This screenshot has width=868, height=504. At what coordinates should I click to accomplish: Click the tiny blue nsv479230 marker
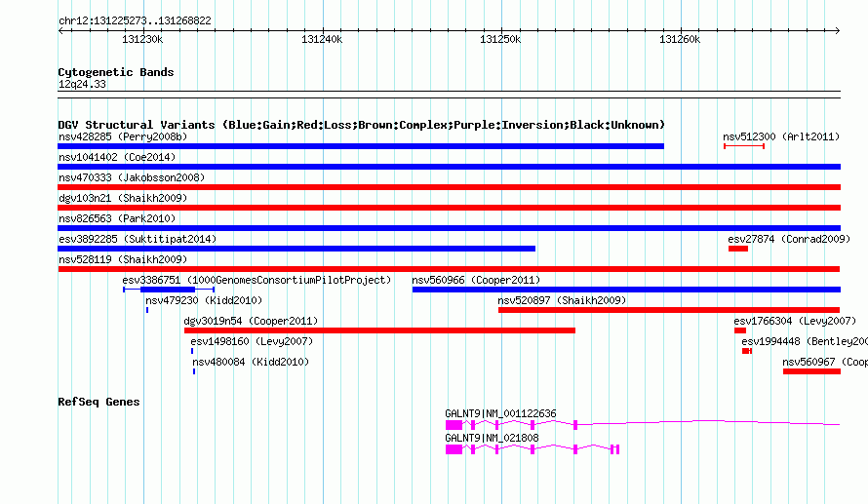pos(147,310)
